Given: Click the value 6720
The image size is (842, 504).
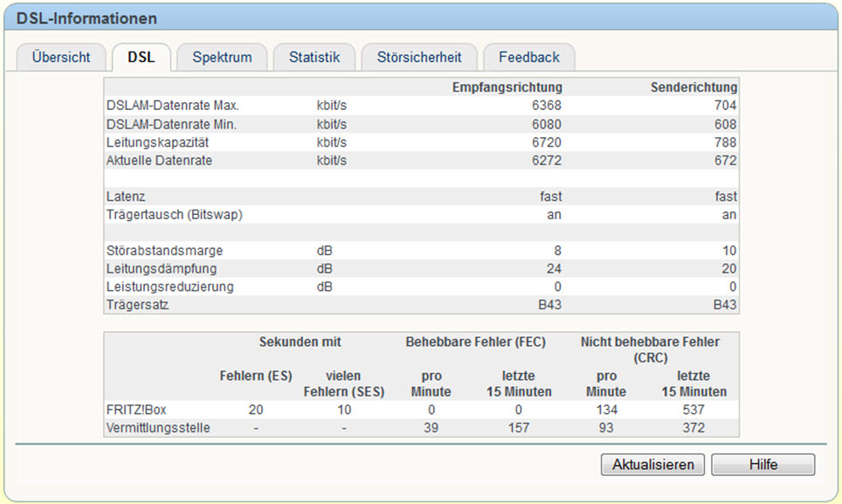Looking at the screenshot, I should pyautogui.click(x=547, y=142).
